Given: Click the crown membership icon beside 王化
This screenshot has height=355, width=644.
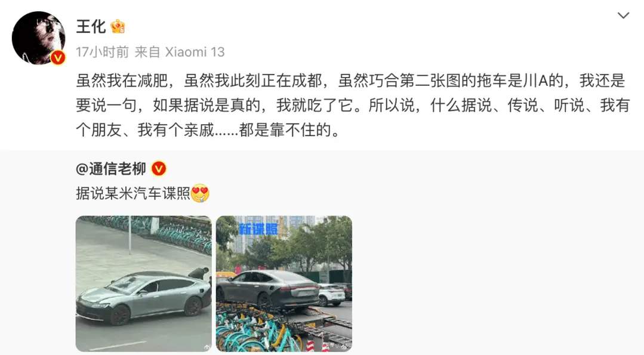Looking at the screenshot, I should click(118, 27).
